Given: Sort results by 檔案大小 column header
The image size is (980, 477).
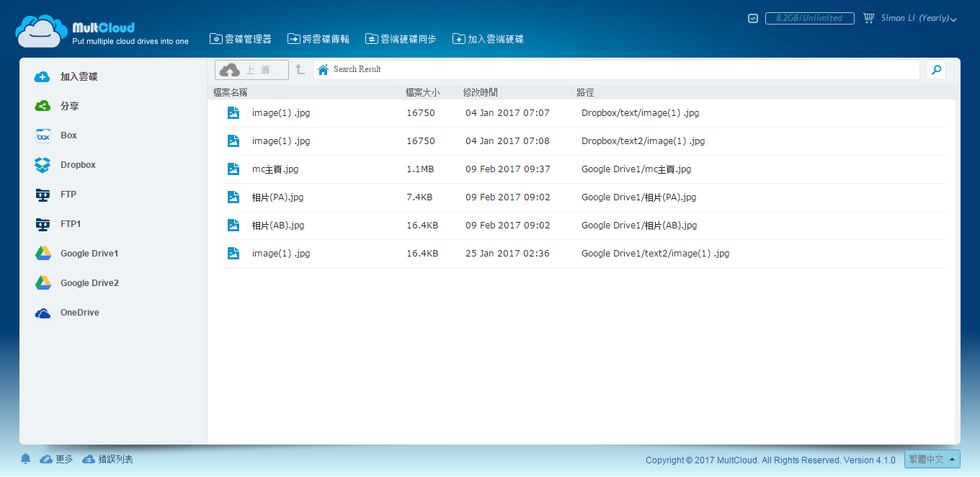Looking at the screenshot, I should 422,92.
